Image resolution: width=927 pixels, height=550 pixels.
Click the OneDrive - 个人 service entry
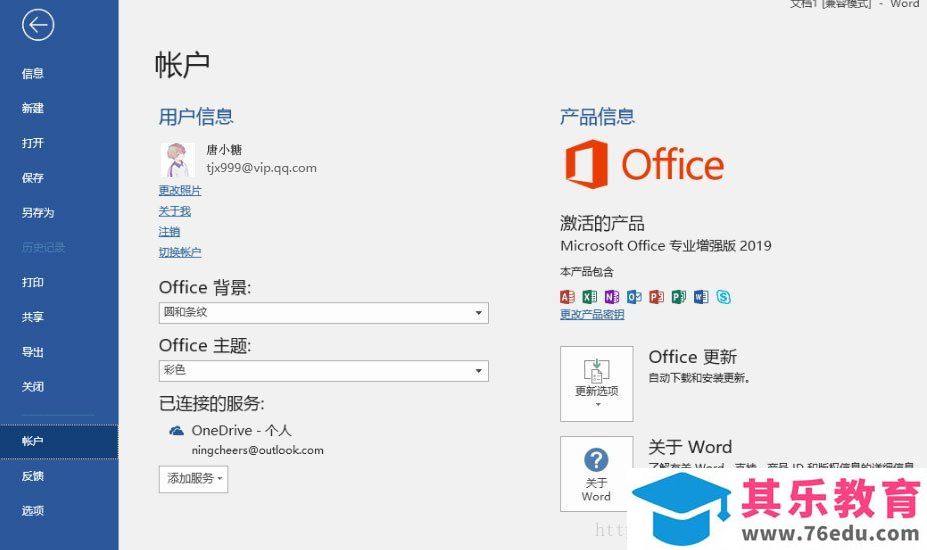click(241, 431)
